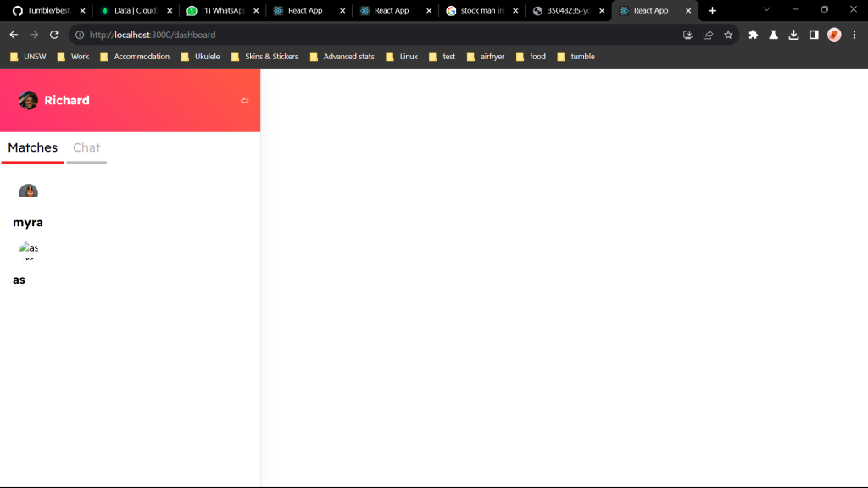Expand the tab search chevron

767,10
